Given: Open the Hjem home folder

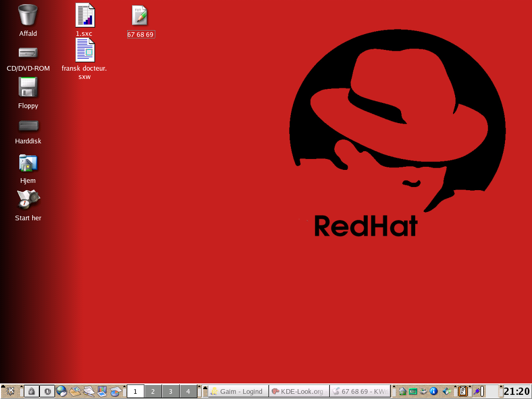Looking at the screenshot, I should tap(28, 163).
